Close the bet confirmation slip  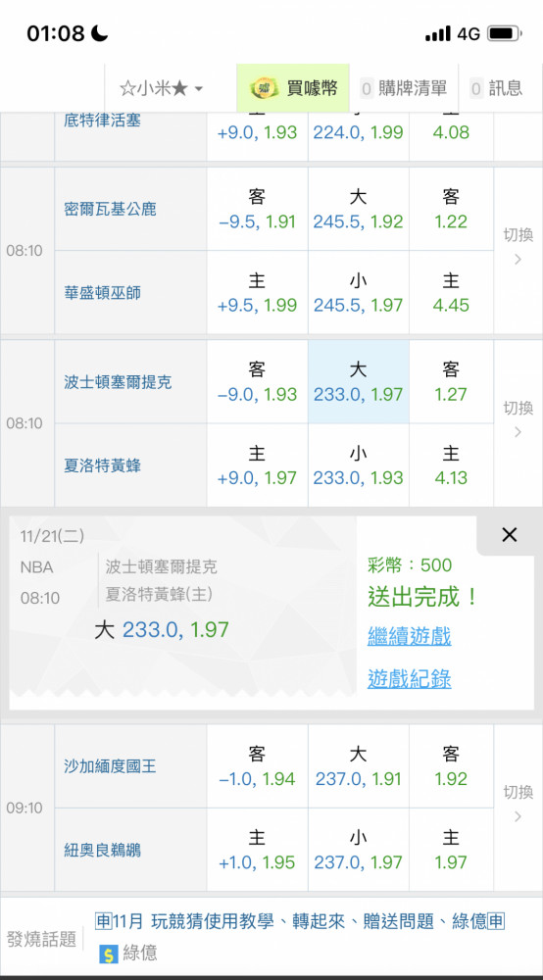coord(510,534)
